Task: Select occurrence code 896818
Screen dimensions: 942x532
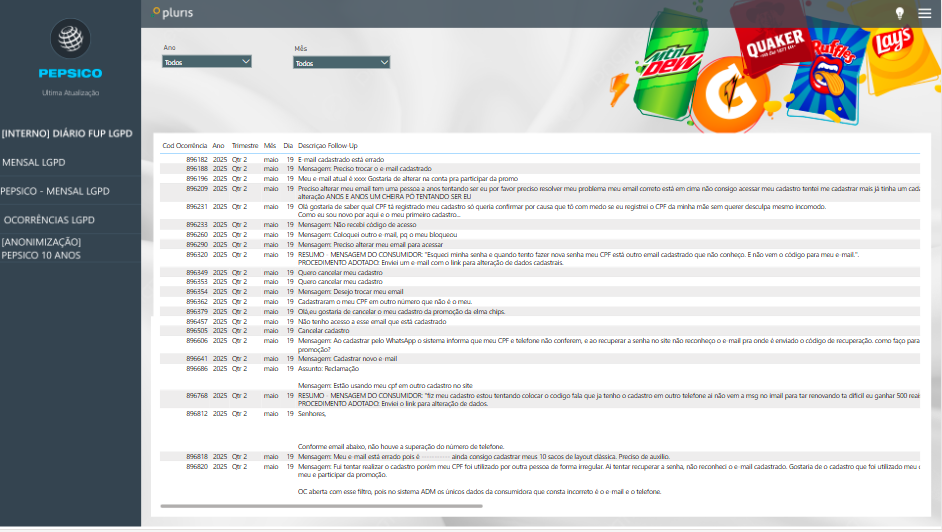Action: pos(196,456)
